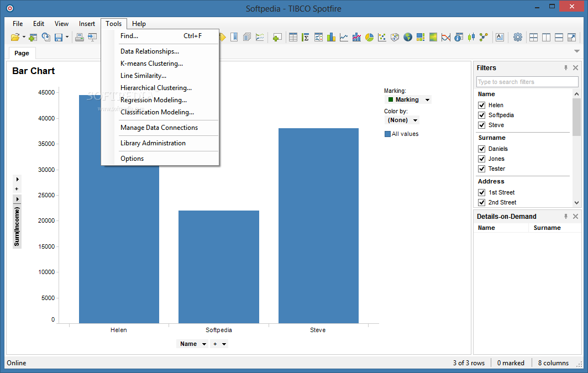Insert a Bar Chart visualization
Viewport: 588px width, 373px height.
(x=331, y=37)
